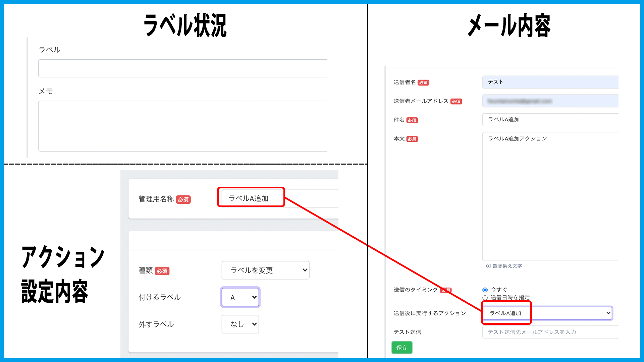Click the ラベル text input field
Screen dimensions: 644x362
183,68
